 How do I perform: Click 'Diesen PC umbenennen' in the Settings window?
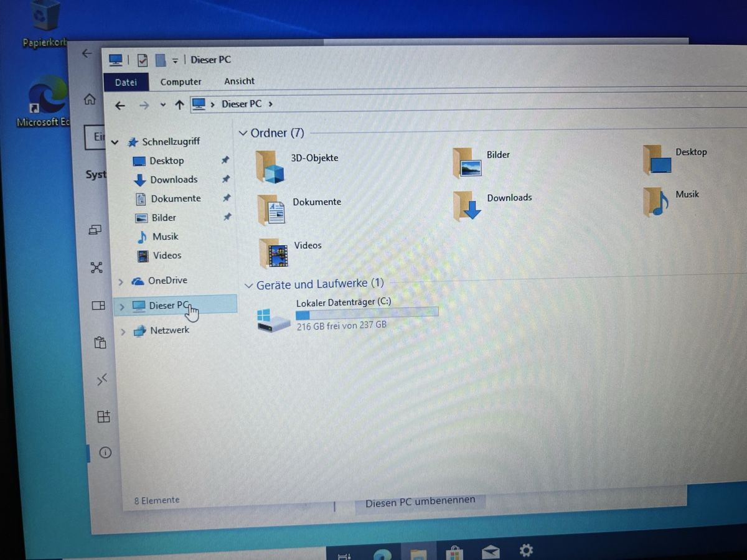click(x=420, y=502)
